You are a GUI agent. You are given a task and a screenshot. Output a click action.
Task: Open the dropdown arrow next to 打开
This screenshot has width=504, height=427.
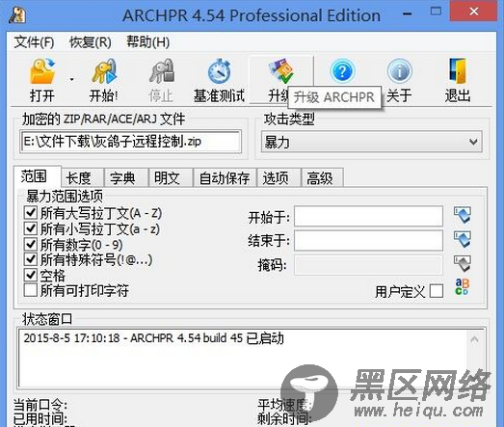(x=71, y=79)
